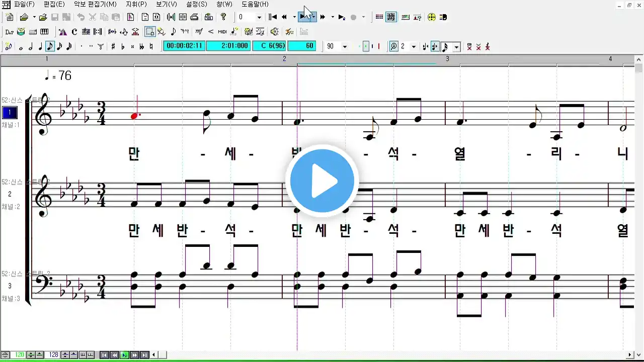Expand the arrow beside the rewind button
Image resolution: width=644 pixels, height=362 pixels.
294,17
